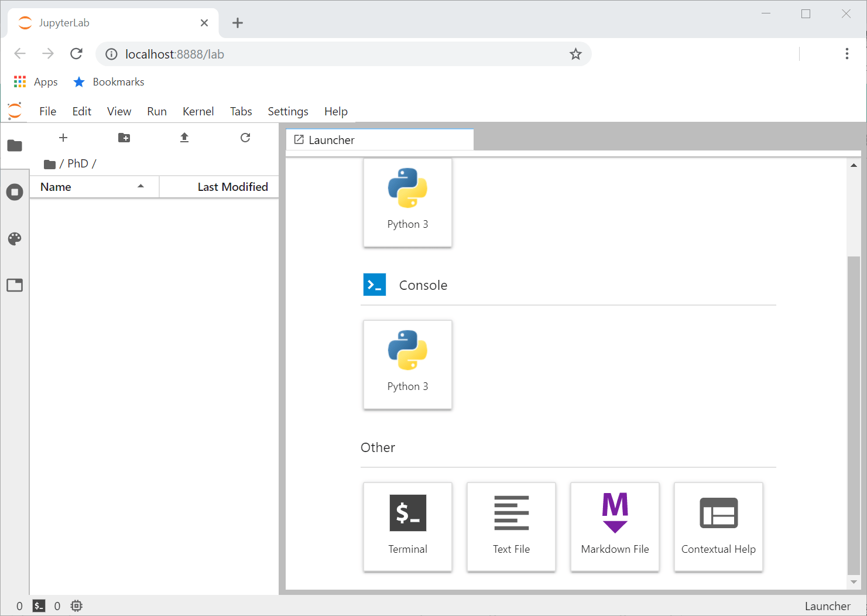The image size is (867, 616).
Task: Open the File menu
Action: click(x=47, y=111)
